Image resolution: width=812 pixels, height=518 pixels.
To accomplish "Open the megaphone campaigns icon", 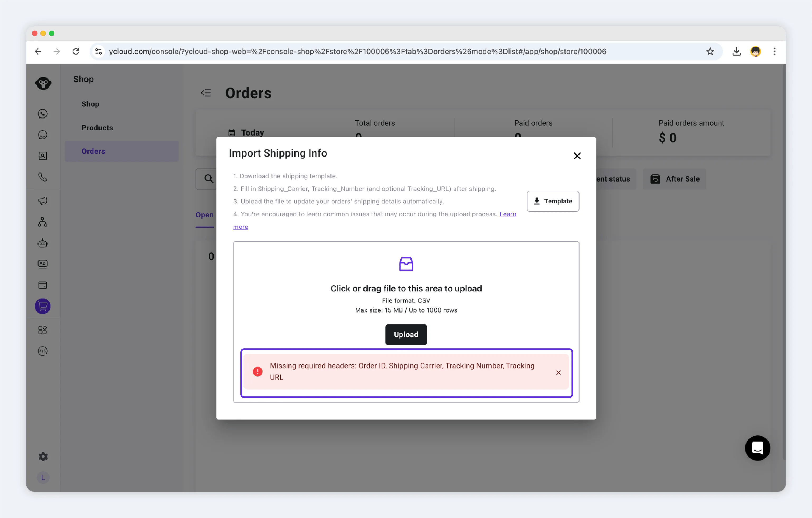I will [x=43, y=201].
